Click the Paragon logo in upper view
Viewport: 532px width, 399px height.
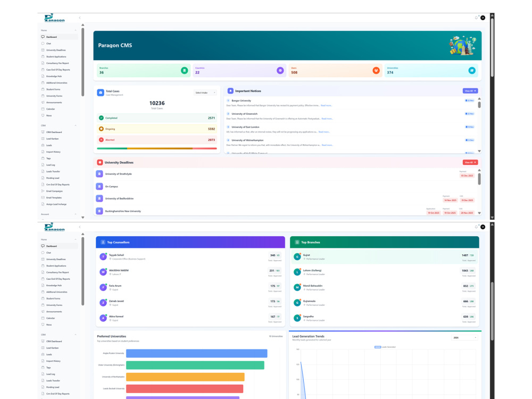click(54, 18)
